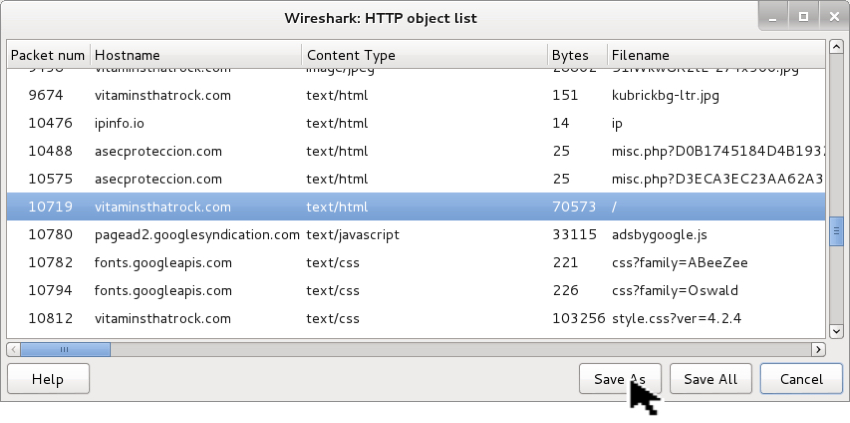Click the Help button

[x=48, y=379]
